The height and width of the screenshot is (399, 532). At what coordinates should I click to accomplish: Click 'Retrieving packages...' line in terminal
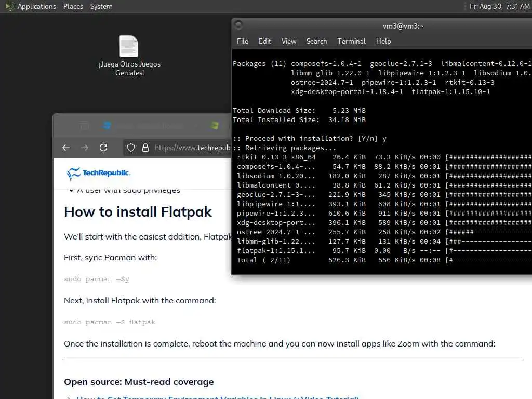click(x=284, y=148)
